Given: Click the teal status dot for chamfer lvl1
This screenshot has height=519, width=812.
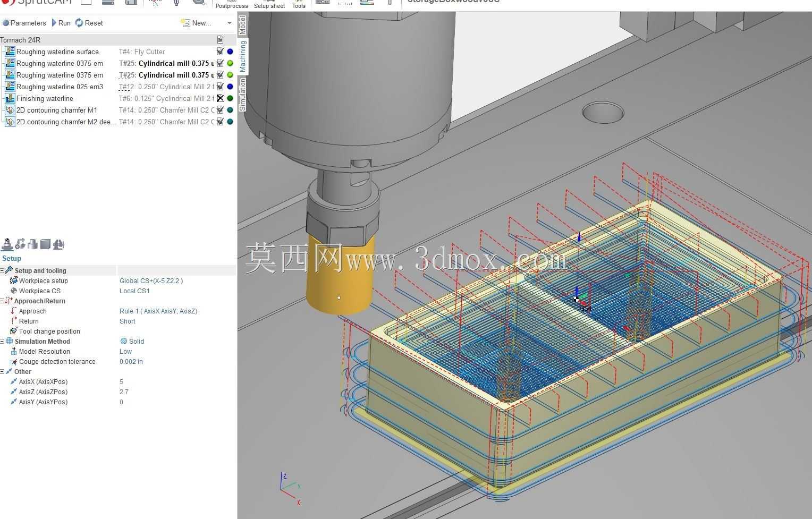Looking at the screenshot, I should pyautogui.click(x=230, y=110).
